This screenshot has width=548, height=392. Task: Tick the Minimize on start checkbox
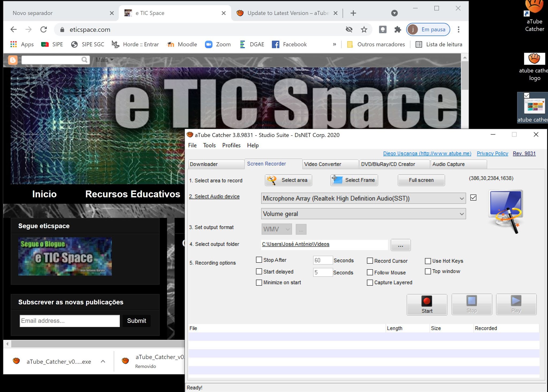pyautogui.click(x=259, y=283)
